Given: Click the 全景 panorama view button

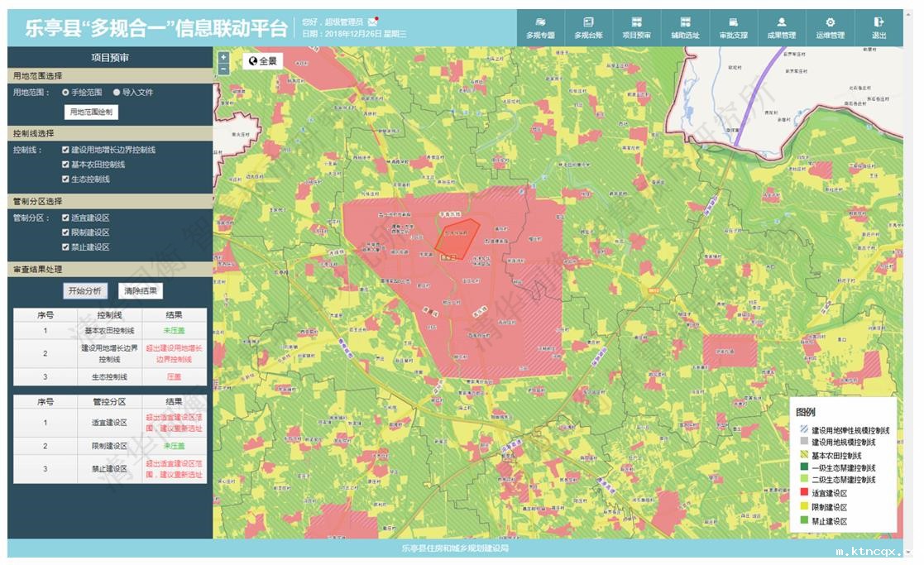Looking at the screenshot, I should [x=262, y=61].
